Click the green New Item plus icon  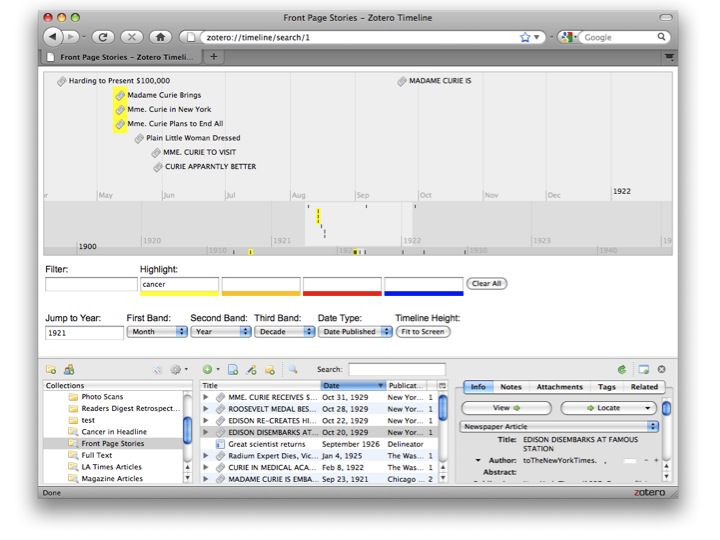tap(207, 369)
